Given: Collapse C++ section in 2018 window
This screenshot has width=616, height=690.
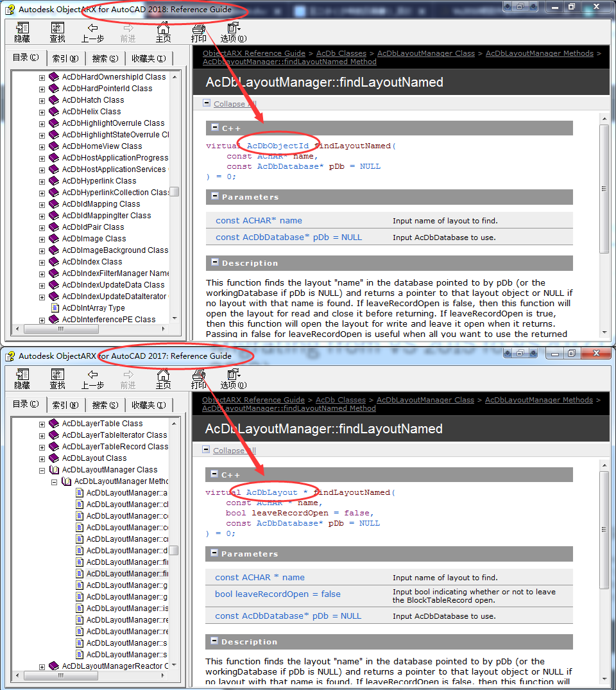Looking at the screenshot, I should 215,128.
